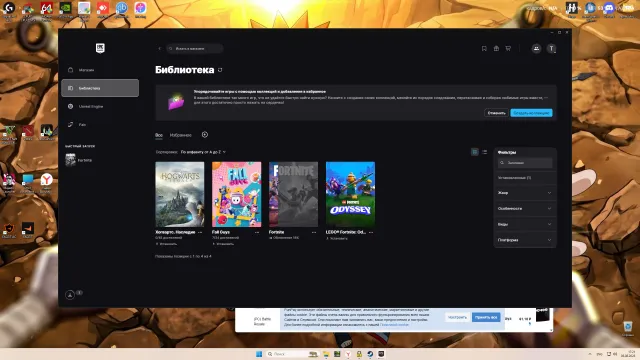Viewport: 640px width, 360px height.
Task: Open the profile avatar T
Action: [x=551, y=49]
